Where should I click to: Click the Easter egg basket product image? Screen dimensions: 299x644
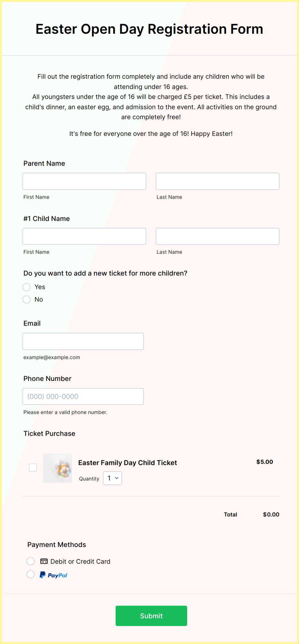click(58, 468)
